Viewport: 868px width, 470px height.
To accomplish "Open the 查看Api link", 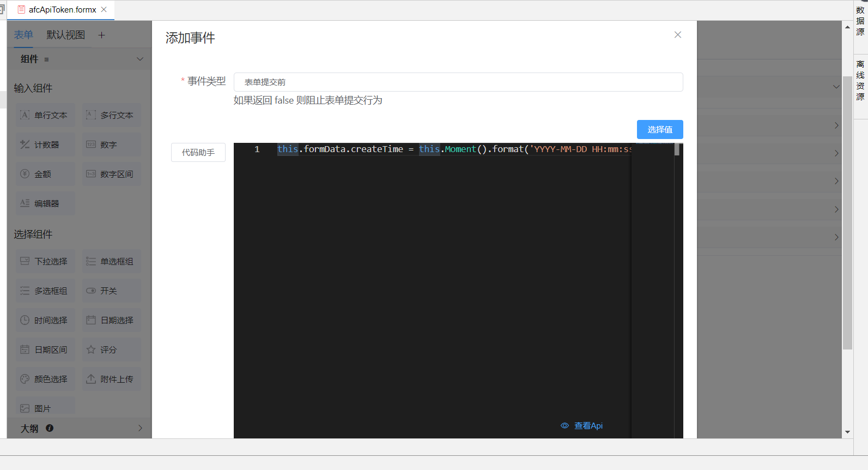I will tap(582, 426).
